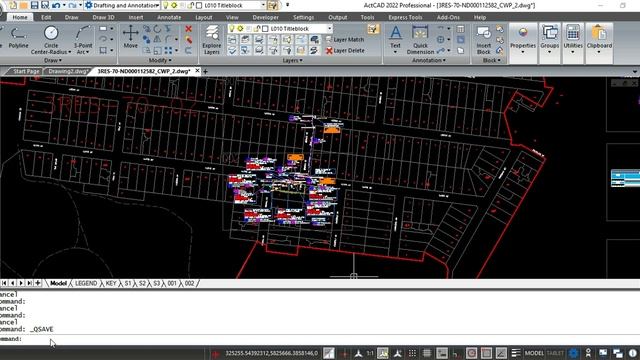Click the layer color swatch in ribbon combo
Viewport: 640px width, 360px height.
(265, 29)
